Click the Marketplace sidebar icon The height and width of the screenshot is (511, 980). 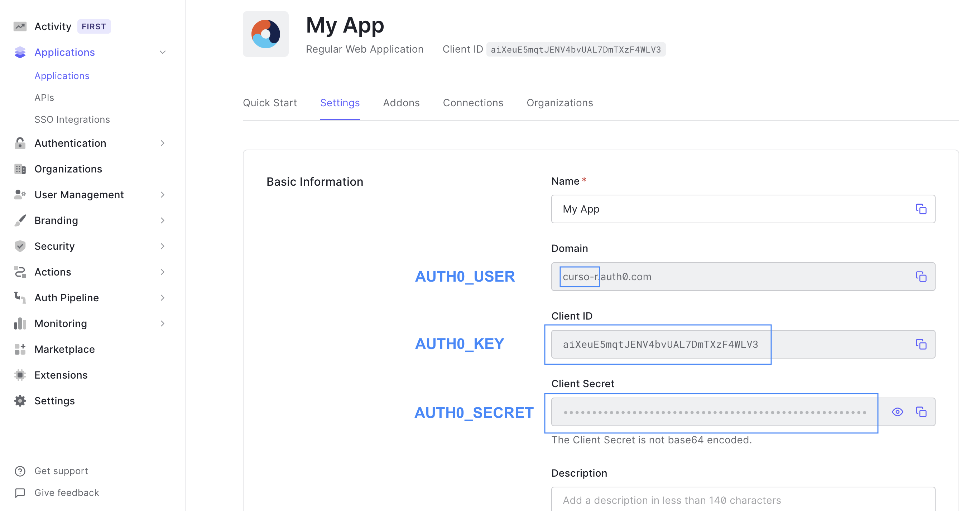click(x=20, y=349)
